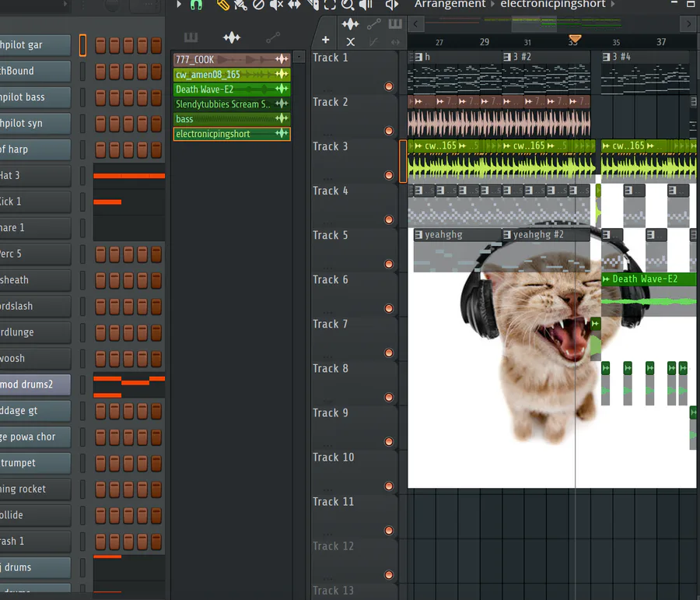Click the Hat 3 step sequence bar
Screen dimensions: 700x600
tap(129, 176)
